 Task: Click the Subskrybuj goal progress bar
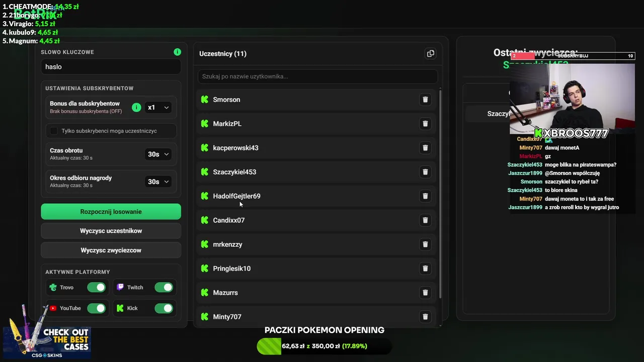(x=573, y=56)
